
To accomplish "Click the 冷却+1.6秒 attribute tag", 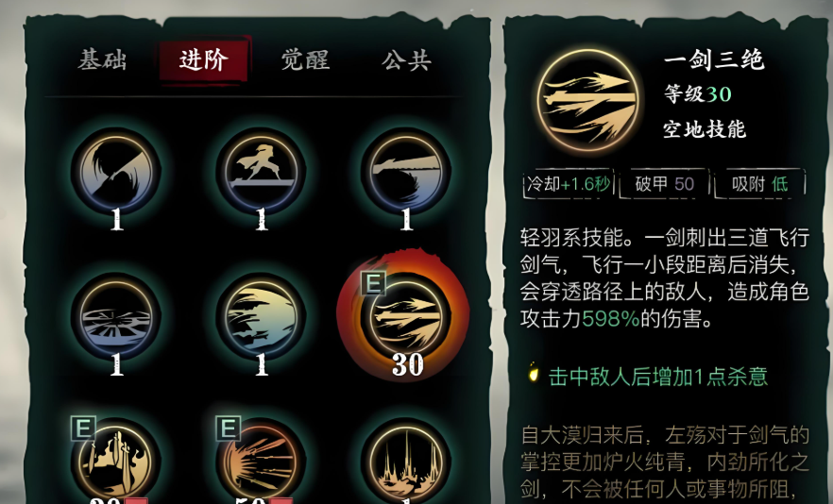I will tap(568, 184).
